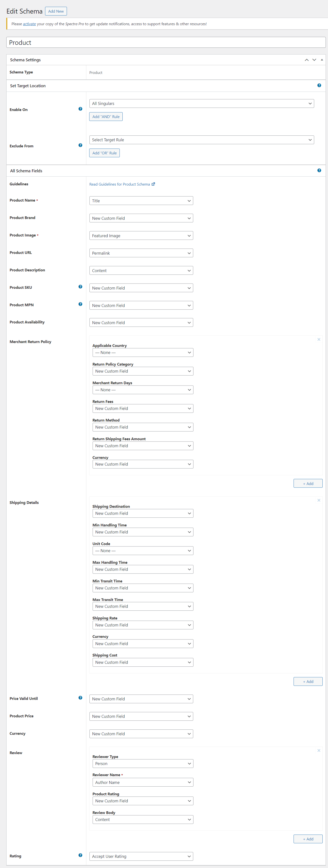
Task: Open help tooltip for All Schema Fields
Action: pyautogui.click(x=319, y=171)
